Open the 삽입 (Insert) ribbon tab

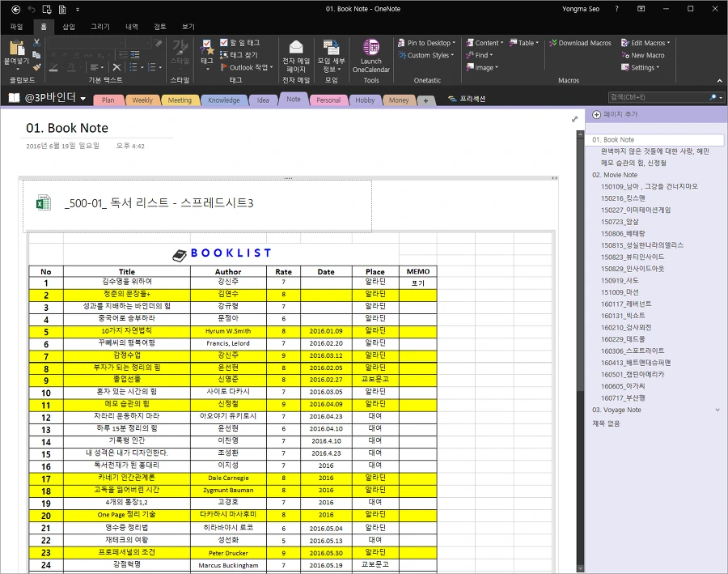69,27
